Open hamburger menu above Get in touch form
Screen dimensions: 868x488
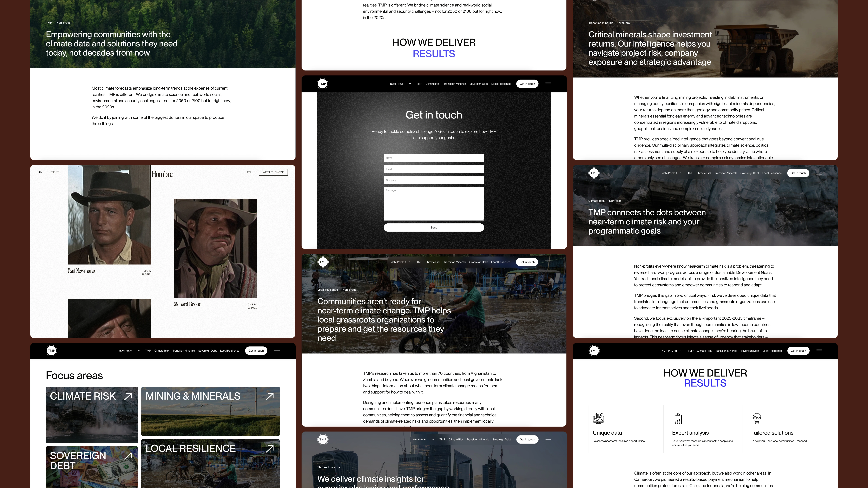pyautogui.click(x=548, y=84)
